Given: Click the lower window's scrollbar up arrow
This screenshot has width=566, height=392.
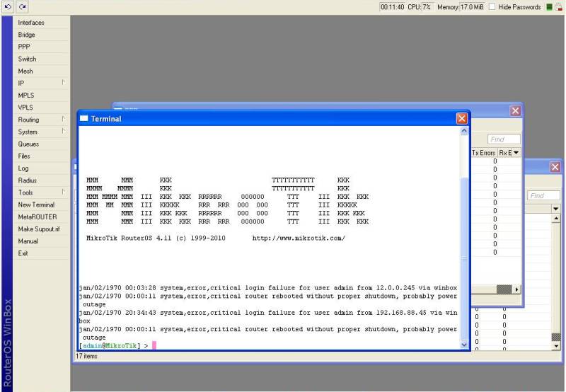Looking at the screenshot, I should coord(556,219).
